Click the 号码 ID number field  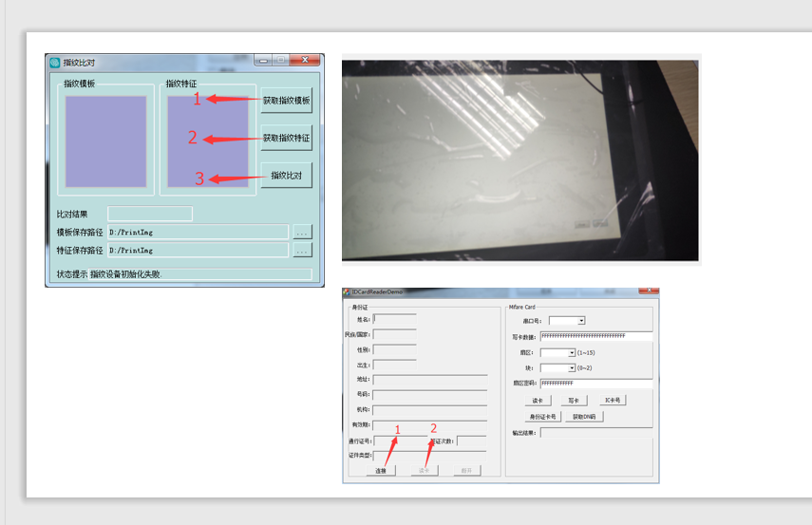[430, 395]
